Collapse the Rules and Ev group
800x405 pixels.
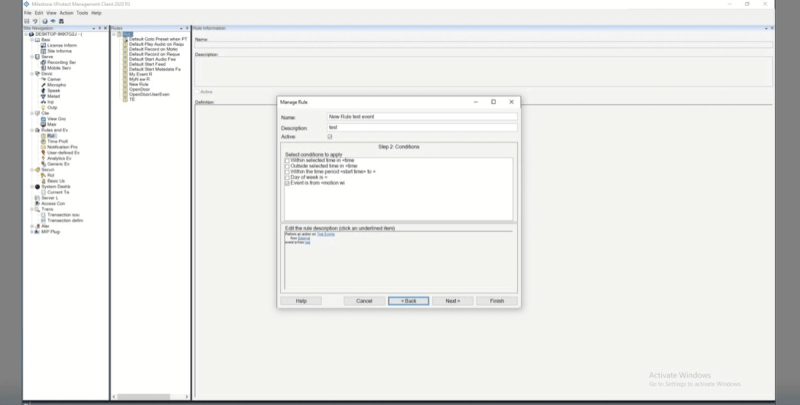(32, 130)
